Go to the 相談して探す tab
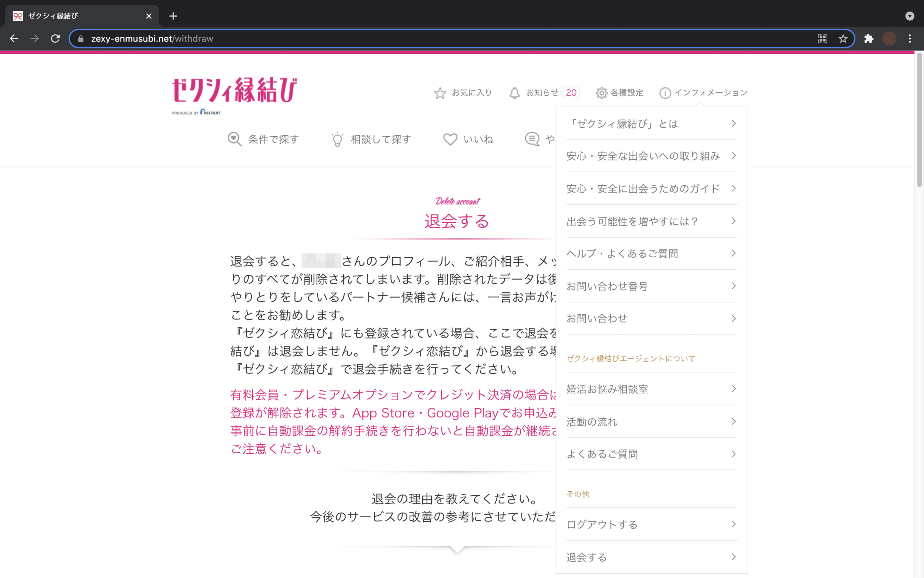 pos(381,139)
